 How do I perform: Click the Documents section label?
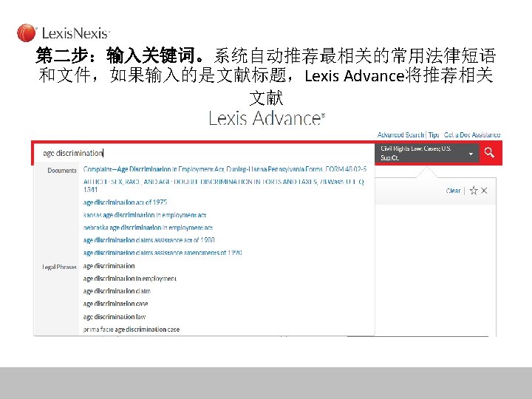(62, 171)
